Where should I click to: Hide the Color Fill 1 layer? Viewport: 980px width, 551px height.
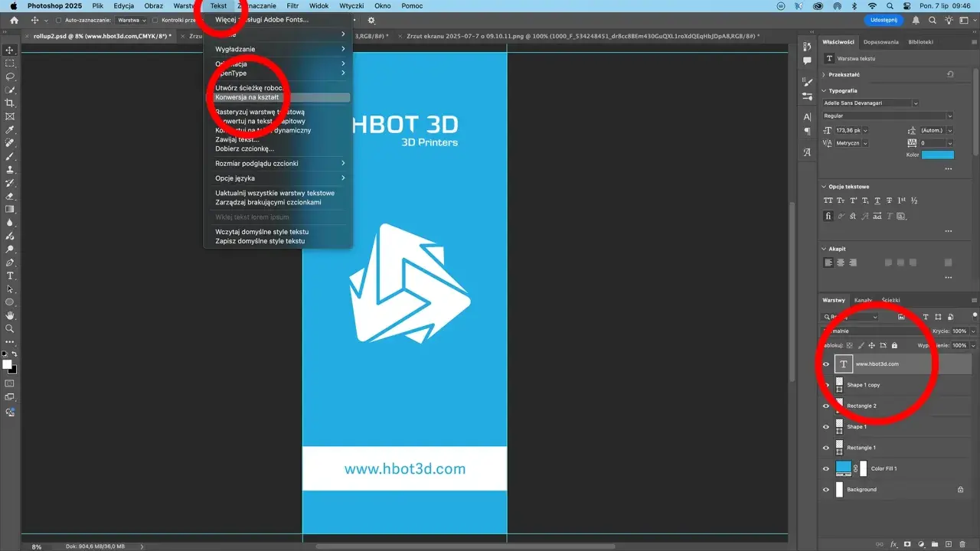825,468
